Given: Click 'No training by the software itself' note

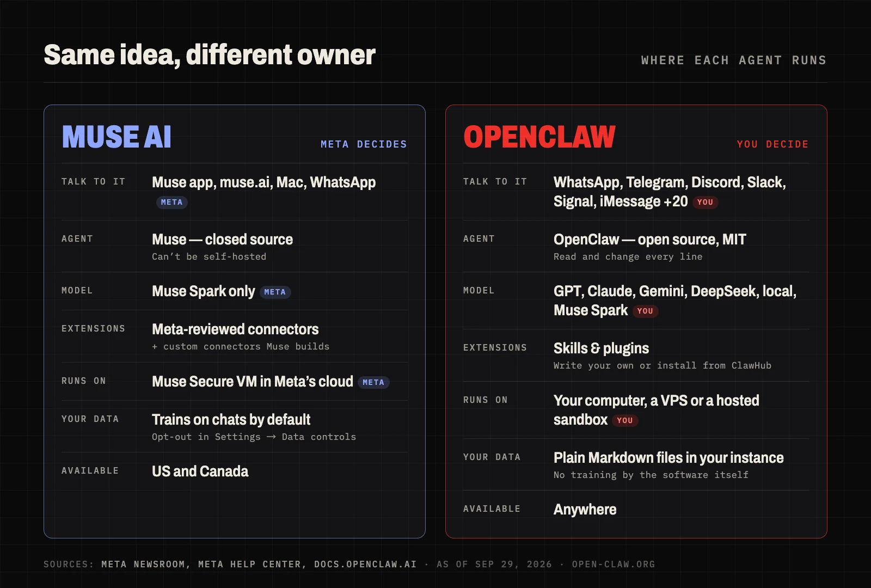Looking at the screenshot, I should point(651,475).
